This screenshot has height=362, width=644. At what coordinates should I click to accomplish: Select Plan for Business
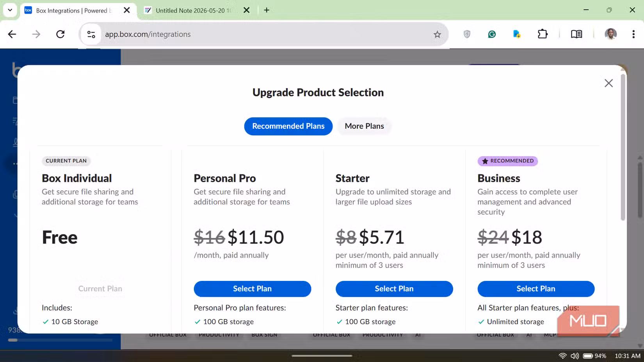point(536,289)
